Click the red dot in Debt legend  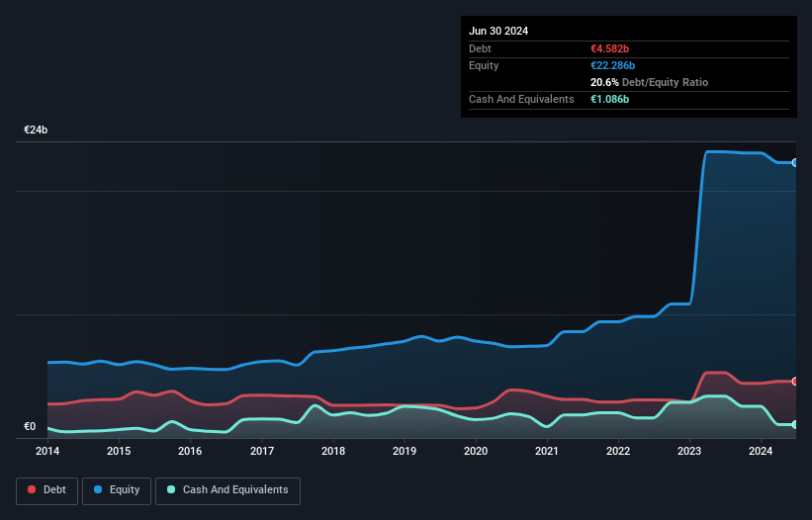point(33,490)
